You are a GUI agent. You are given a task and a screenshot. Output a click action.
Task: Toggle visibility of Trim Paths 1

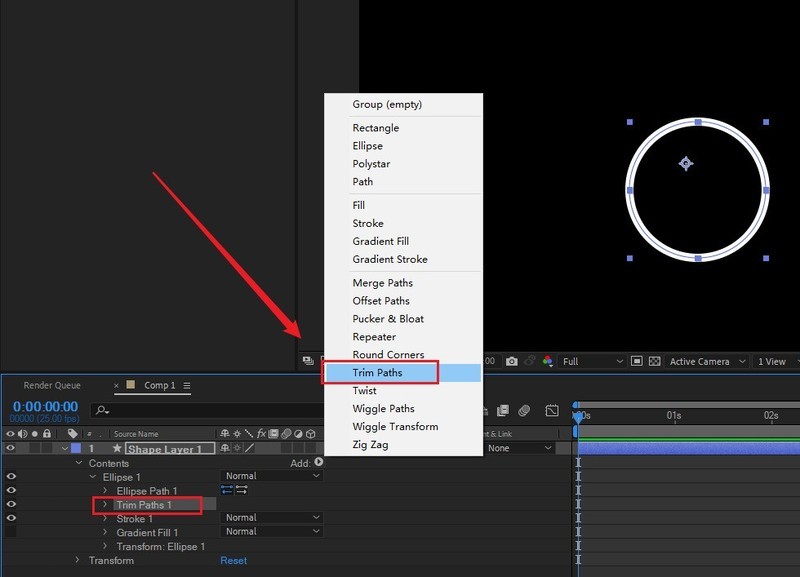pyautogui.click(x=11, y=505)
